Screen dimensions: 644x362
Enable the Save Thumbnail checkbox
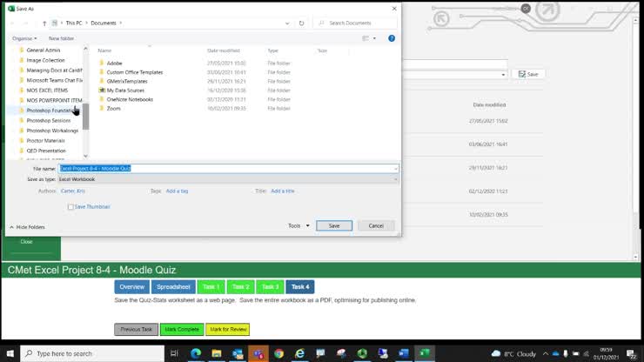[x=70, y=207]
